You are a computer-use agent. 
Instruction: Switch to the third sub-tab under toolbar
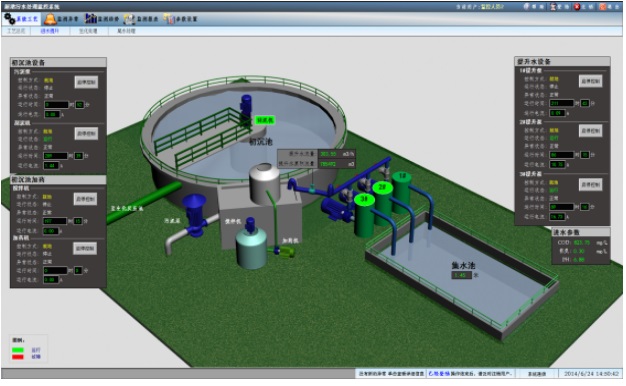tap(88, 31)
